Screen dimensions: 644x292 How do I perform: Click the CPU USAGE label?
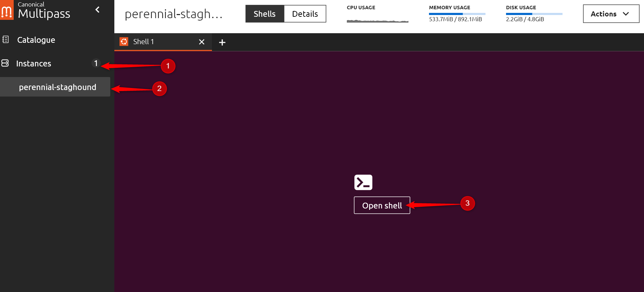pos(361,8)
